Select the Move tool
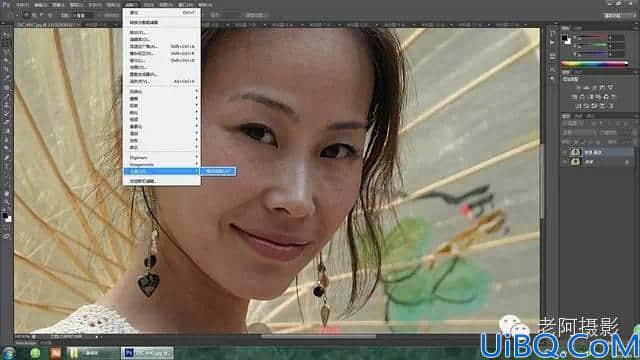 pos(6,34)
